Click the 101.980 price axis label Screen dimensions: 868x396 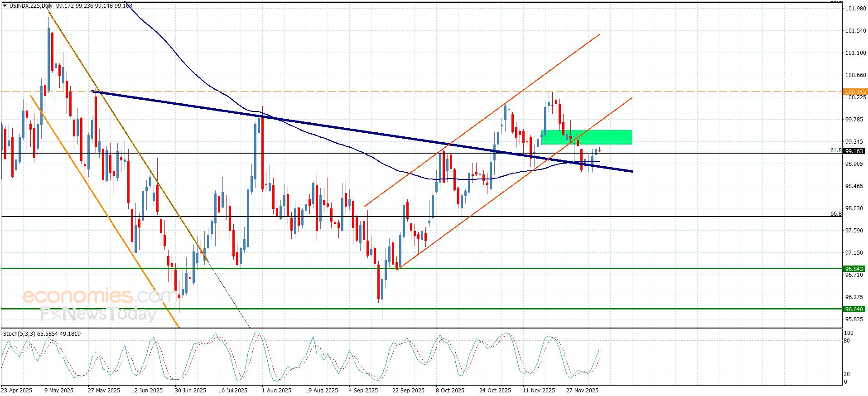coord(855,8)
